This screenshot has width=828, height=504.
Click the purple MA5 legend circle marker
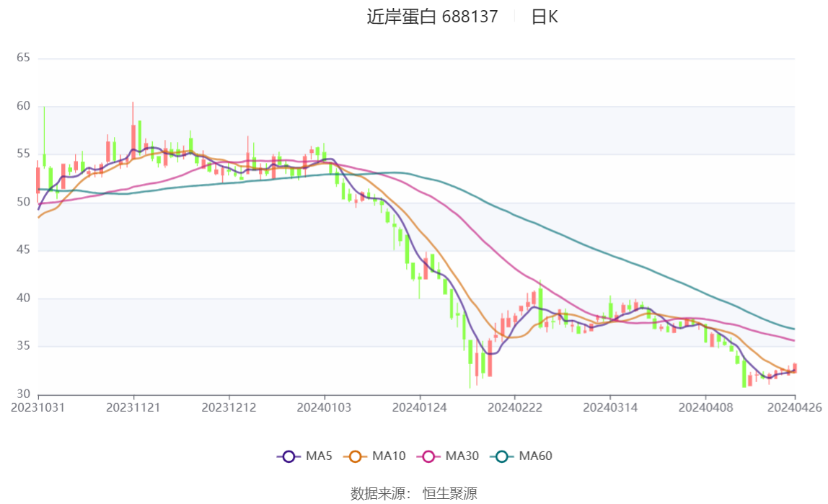tap(289, 456)
